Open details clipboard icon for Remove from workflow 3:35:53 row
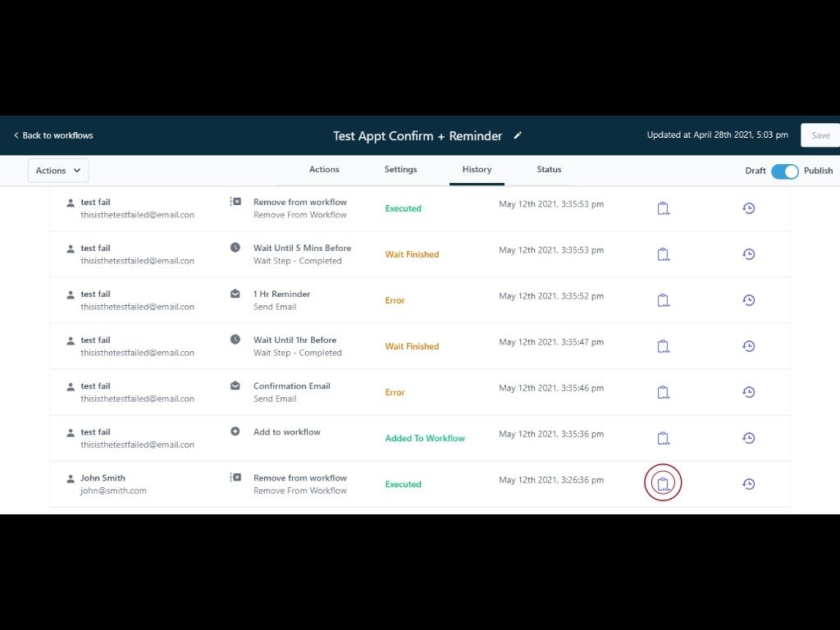 point(663,208)
